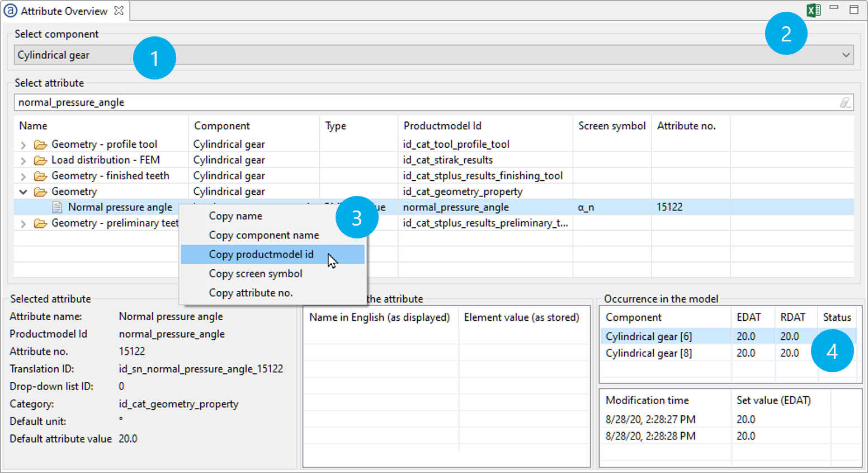This screenshot has width=868, height=473.
Task: Maximize the Attribute Overview panel
Action: tap(853, 10)
